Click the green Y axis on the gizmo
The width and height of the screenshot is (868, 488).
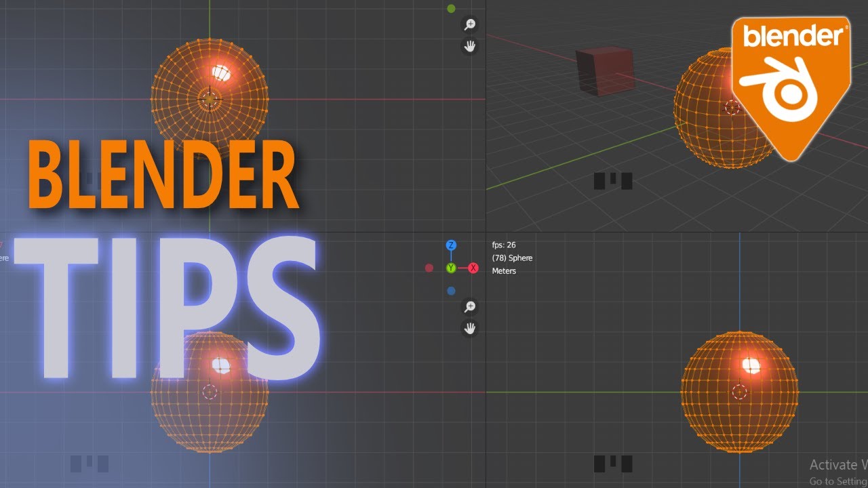point(451,268)
